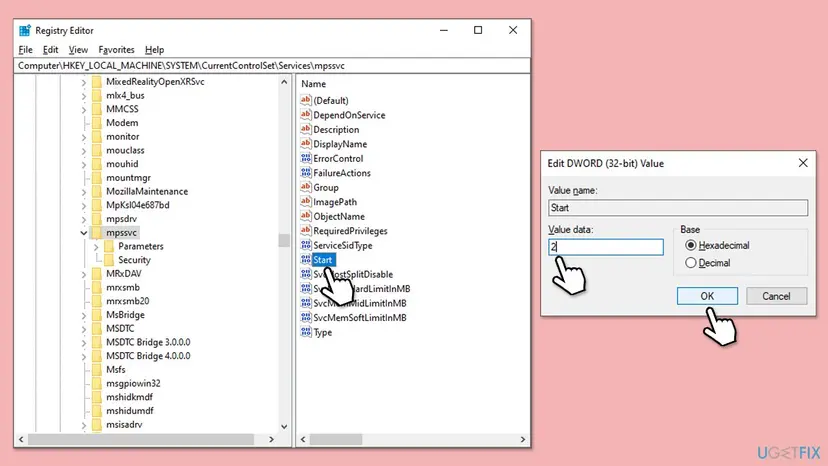Select the DisplayName value icon
The width and height of the screenshot is (828, 466).
[306, 144]
